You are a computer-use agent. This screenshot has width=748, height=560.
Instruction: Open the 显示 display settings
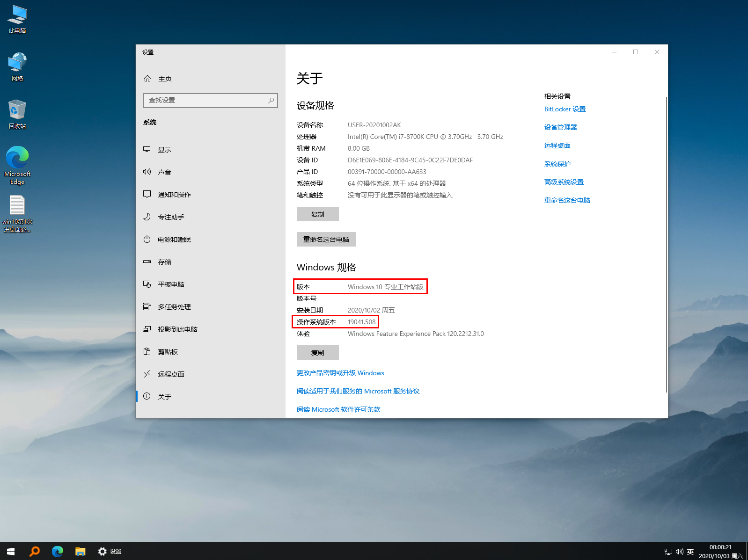(211, 150)
